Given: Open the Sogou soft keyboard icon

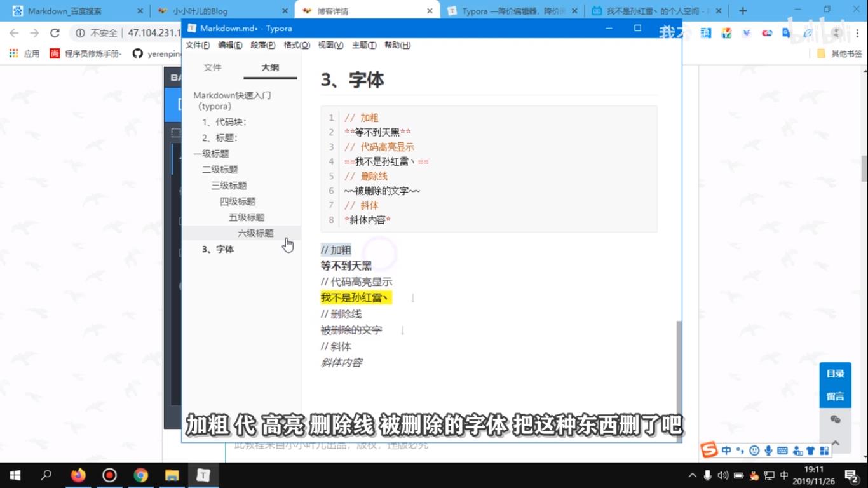Looking at the screenshot, I should pyautogui.click(x=782, y=451).
